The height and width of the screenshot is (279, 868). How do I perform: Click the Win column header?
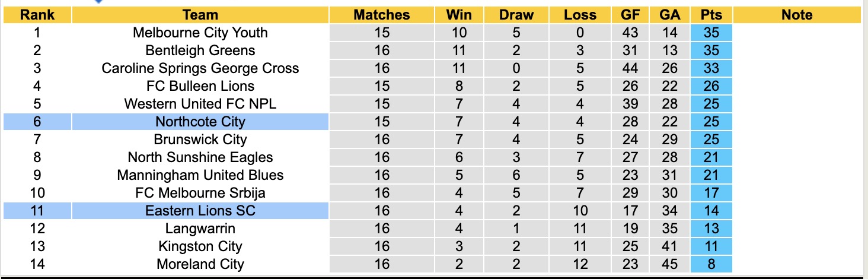pos(459,15)
